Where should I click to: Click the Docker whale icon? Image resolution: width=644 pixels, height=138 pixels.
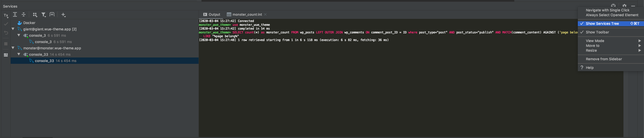click(20, 23)
